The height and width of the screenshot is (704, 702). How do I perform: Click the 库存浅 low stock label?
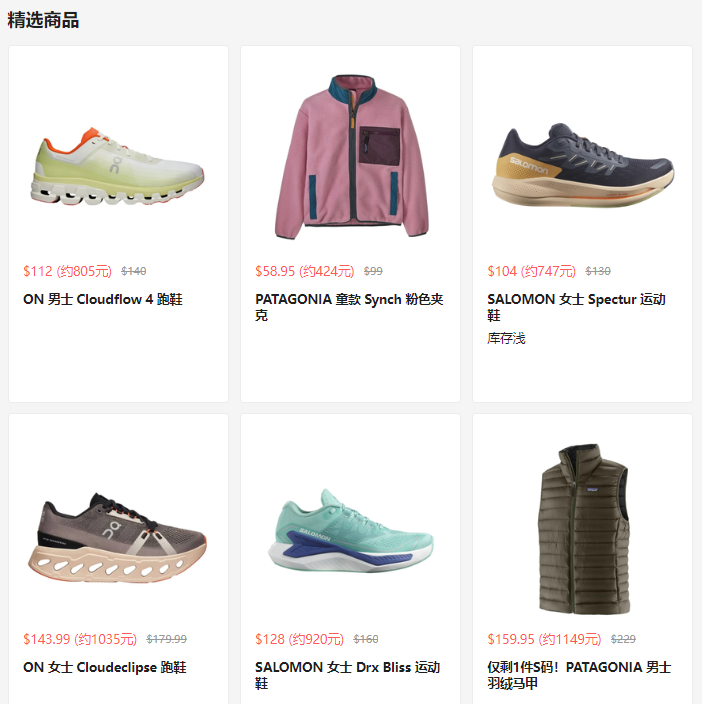(506, 339)
